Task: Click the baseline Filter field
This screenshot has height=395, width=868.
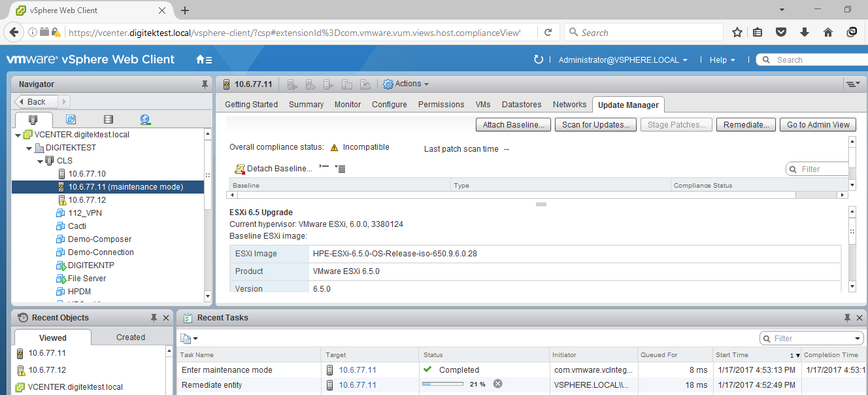Action: click(817, 169)
